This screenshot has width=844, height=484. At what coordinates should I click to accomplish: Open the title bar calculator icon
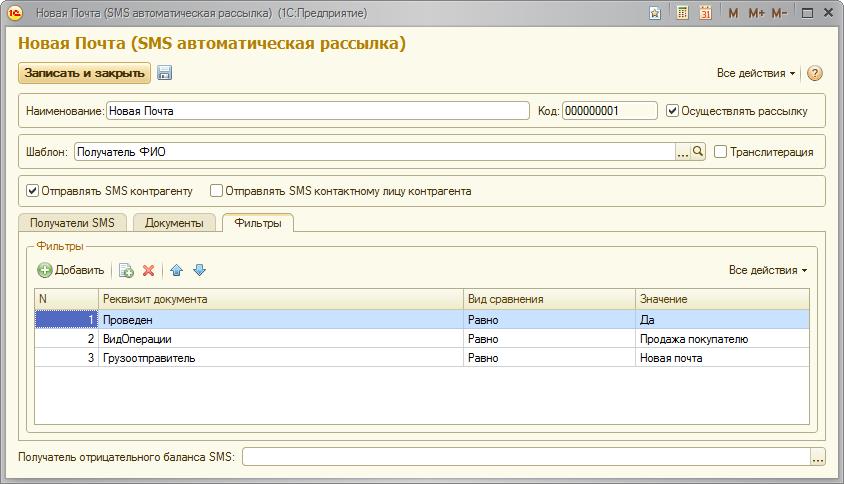[x=682, y=13]
